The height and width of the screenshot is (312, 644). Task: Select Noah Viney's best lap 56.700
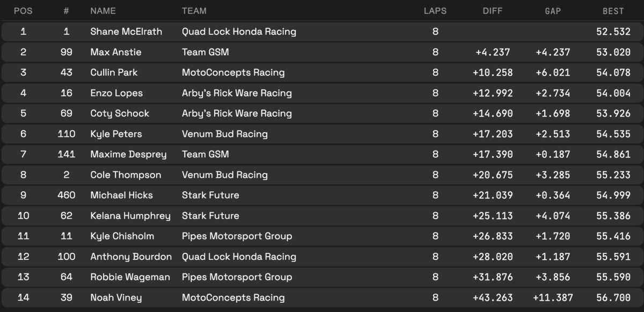coord(613,298)
